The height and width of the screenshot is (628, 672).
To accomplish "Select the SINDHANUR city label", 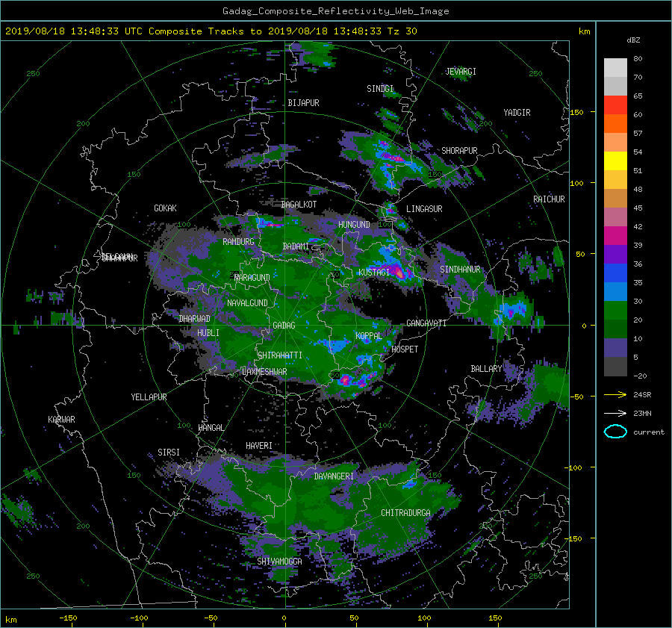I will tap(460, 270).
